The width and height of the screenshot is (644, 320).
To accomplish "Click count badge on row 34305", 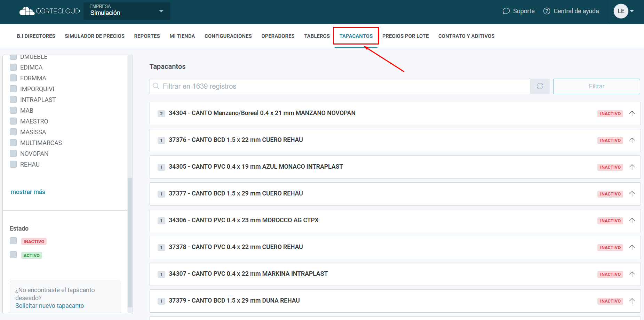I will pyautogui.click(x=161, y=167).
